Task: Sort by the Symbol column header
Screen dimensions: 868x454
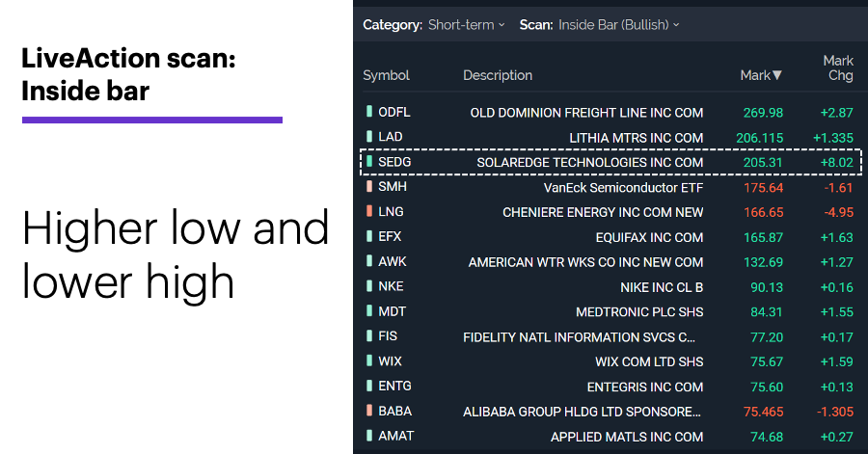Action: tap(386, 75)
